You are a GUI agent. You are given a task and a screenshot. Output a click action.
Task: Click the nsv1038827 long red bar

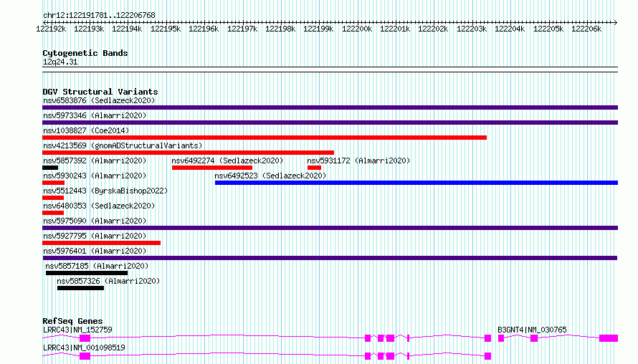[x=265, y=138]
